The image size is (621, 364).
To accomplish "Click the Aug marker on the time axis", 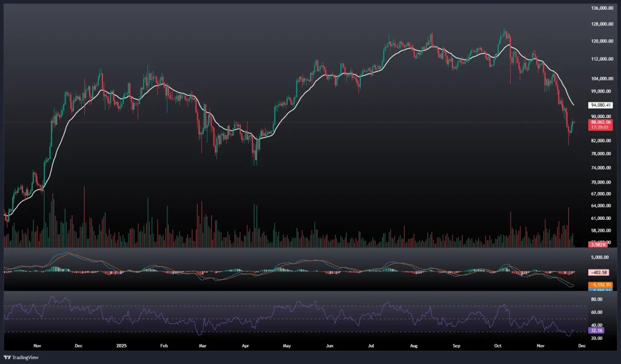I will pyautogui.click(x=414, y=346).
